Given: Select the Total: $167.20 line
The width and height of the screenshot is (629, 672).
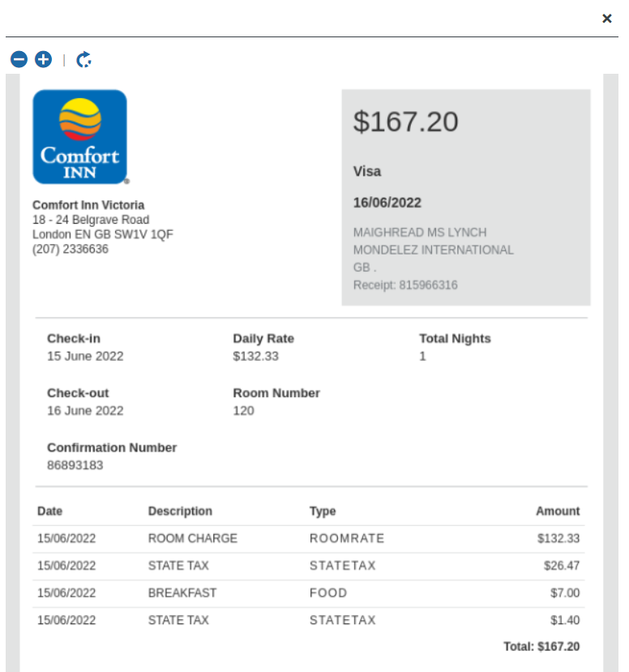Looking at the screenshot, I should (541, 646).
